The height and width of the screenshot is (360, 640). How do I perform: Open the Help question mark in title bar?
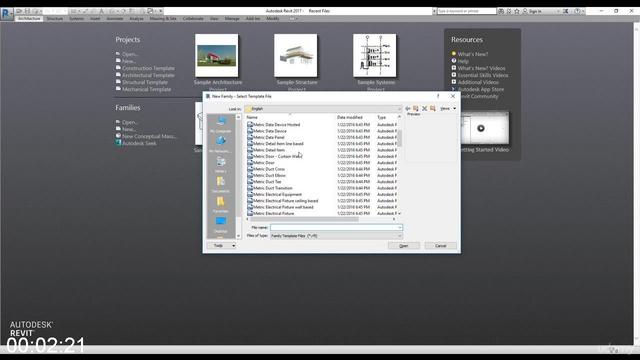tap(577, 11)
